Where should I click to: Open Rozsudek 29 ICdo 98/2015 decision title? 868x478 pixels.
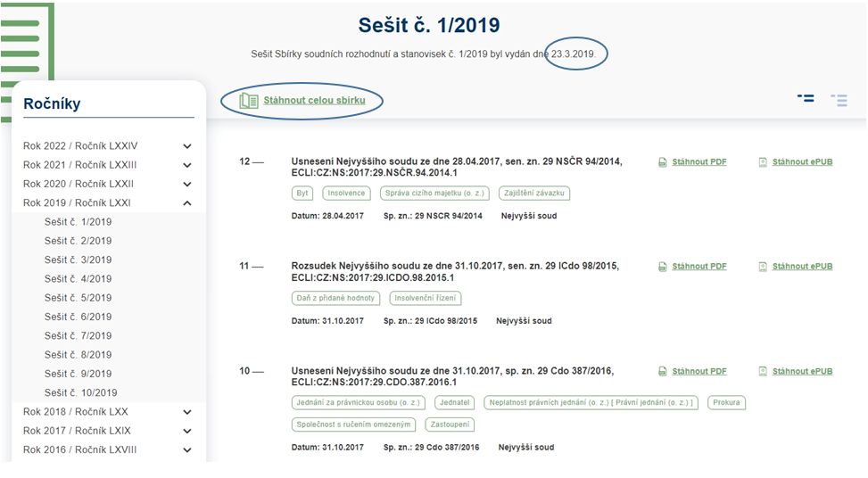(455, 272)
